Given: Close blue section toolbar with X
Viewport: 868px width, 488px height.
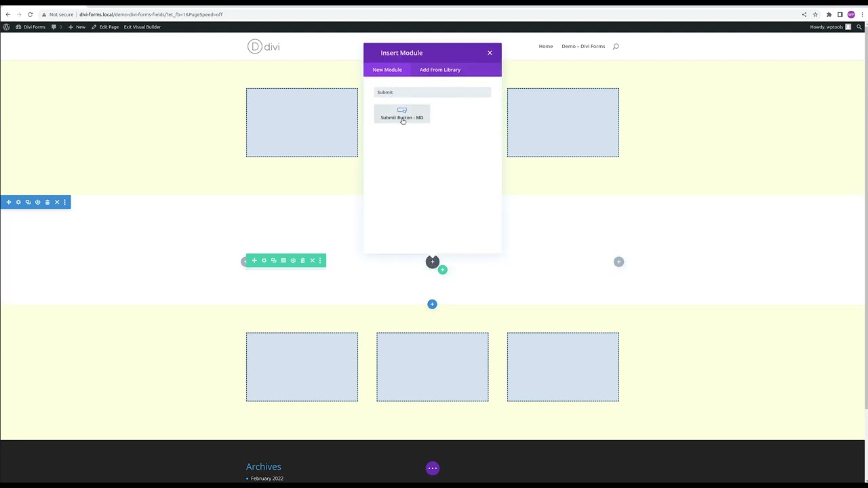Looking at the screenshot, I should point(57,202).
